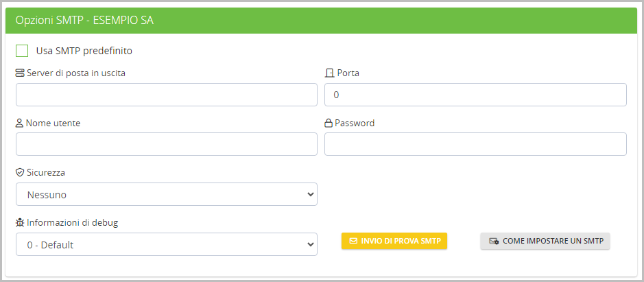Click the door icon next to Porta

click(329, 73)
